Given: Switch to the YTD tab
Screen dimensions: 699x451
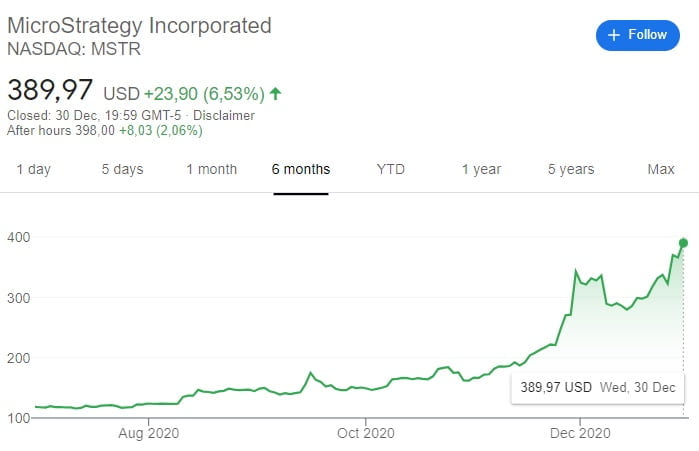Looking at the screenshot, I should click(x=391, y=169).
